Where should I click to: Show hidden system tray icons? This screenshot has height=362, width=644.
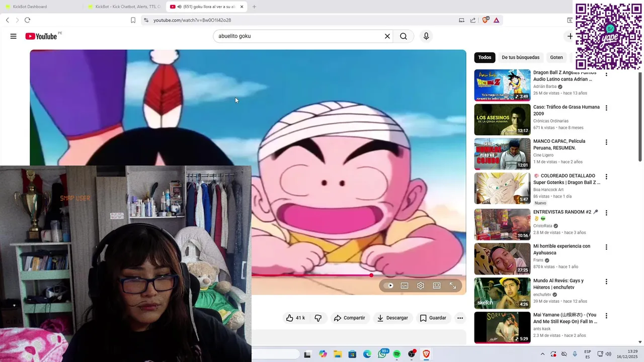pos(542,354)
